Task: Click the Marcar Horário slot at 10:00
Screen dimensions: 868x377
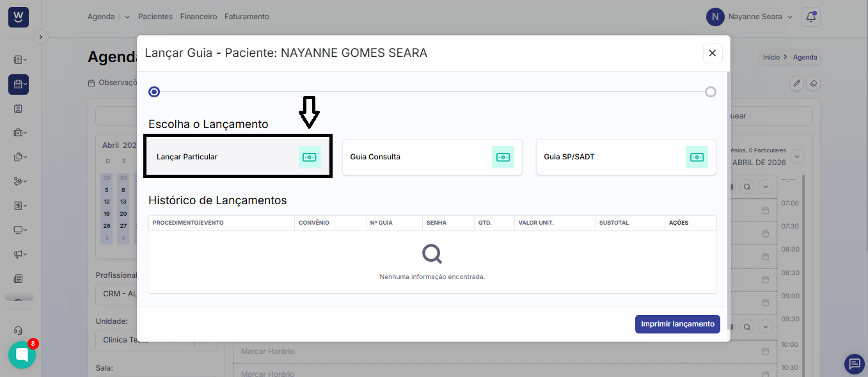Action: point(504,351)
